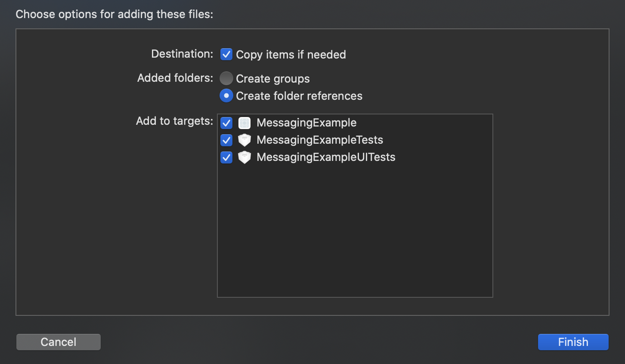Screen dimensions: 625x364
Task: Click the "Create folder references" label text
Action: [299, 96]
